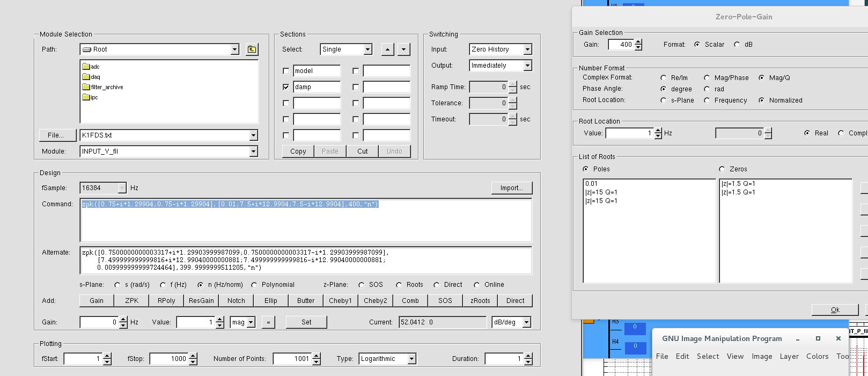
Task: Uncheck the damp section checkbox
Action: [x=286, y=87]
